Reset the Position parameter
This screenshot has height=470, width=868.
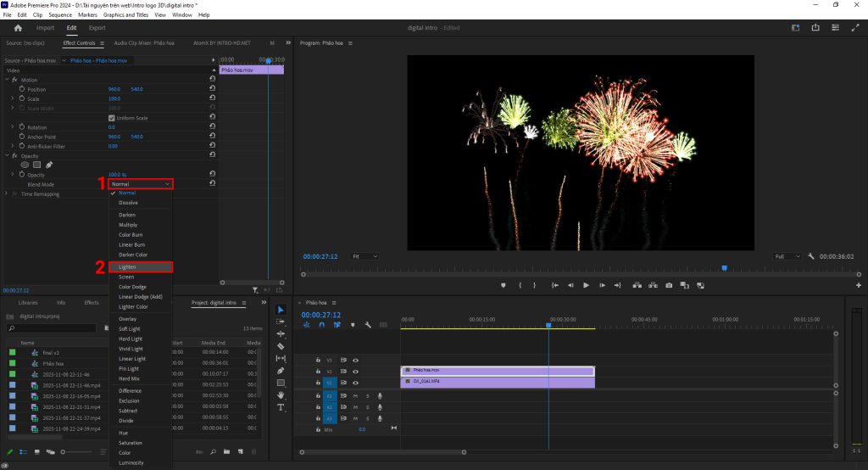click(x=211, y=89)
